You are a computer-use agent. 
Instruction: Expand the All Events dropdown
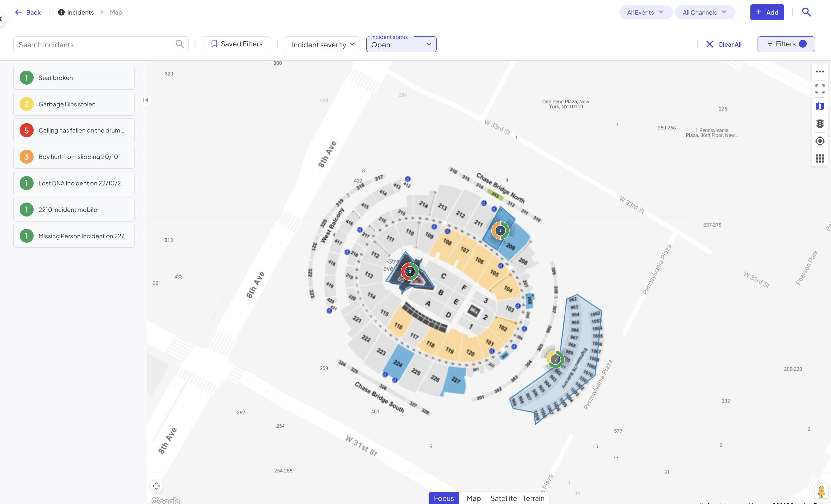coord(646,12)
